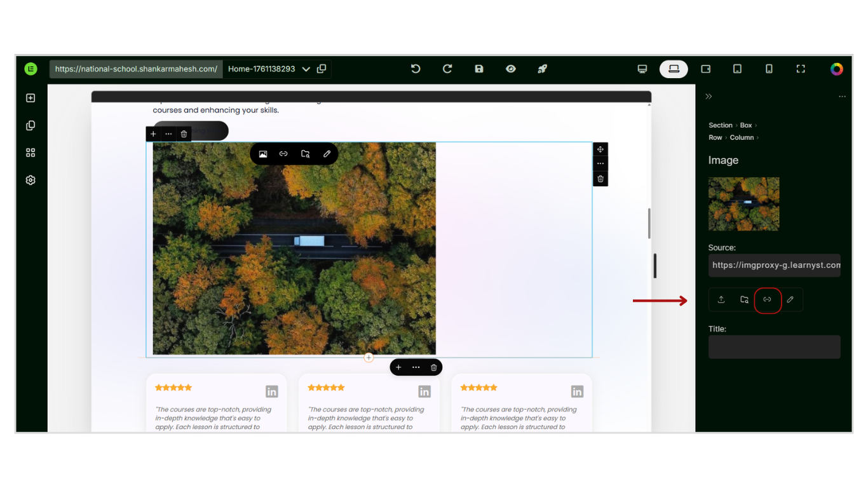
Task: Open the add-element square plus icon in left sidebar
Action: pos(31,98)
